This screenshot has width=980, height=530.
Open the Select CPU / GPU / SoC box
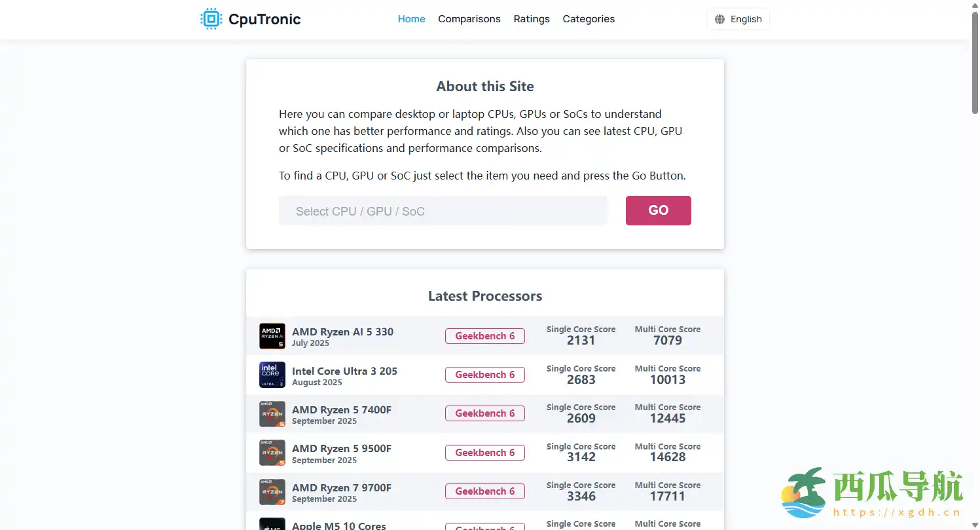(x=443, y=211)
